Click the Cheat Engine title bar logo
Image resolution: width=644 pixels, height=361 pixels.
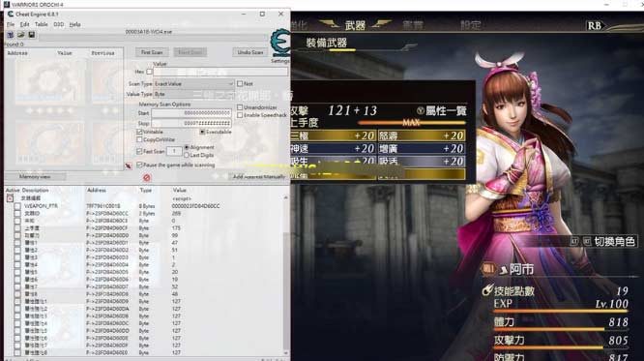coord(11,14)
